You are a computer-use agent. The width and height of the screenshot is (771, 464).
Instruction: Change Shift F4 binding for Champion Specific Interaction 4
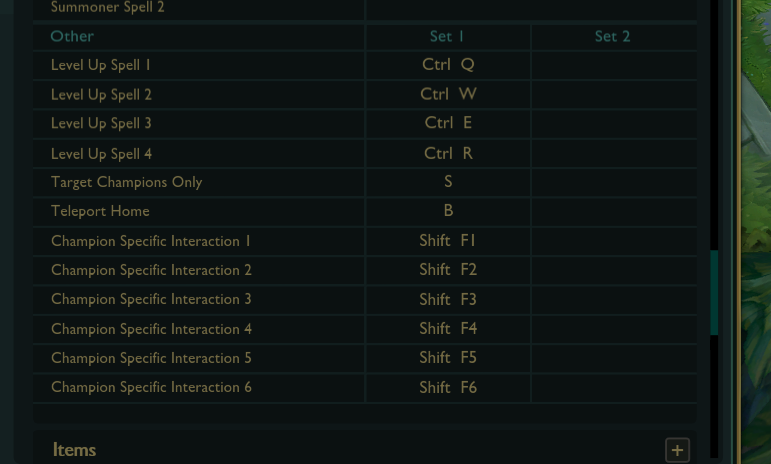(x=448, y=328)
